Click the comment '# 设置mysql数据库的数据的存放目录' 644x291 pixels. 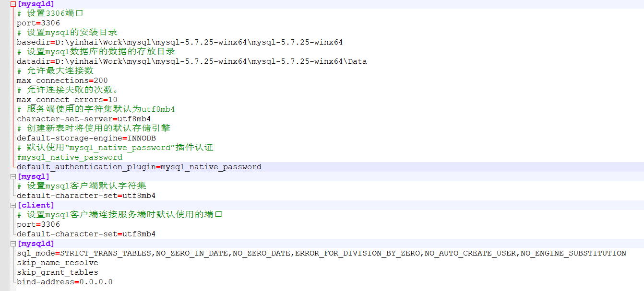96,52
